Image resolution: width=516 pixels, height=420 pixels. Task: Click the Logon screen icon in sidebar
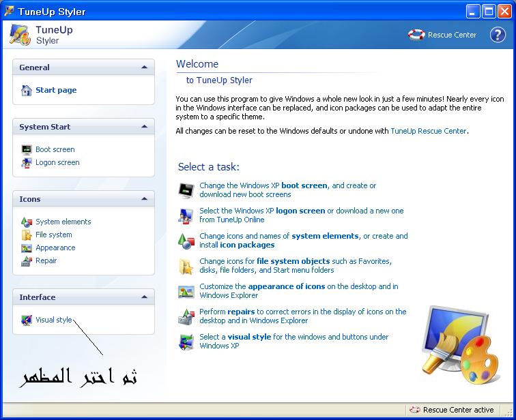(x=27, y=163)
